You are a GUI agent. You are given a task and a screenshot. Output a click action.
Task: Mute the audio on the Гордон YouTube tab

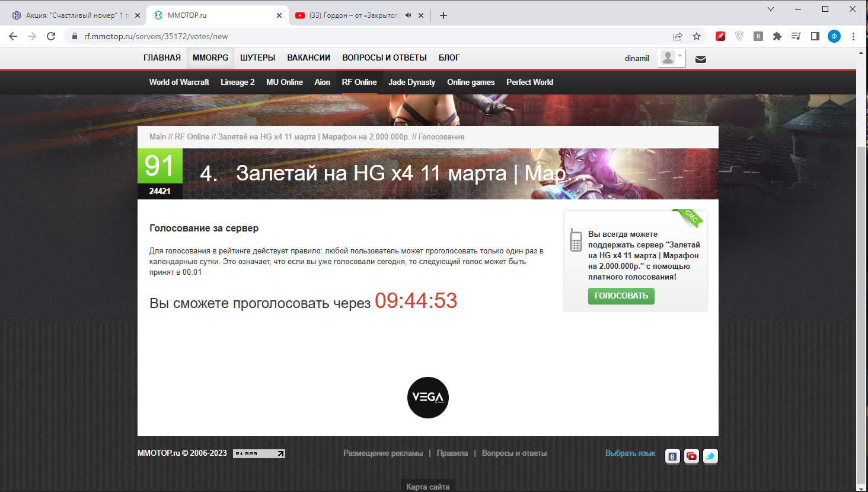point(408,15)
